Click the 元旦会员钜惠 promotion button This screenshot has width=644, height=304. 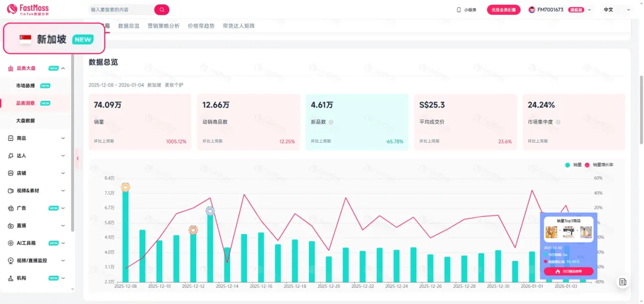[503, 10]
